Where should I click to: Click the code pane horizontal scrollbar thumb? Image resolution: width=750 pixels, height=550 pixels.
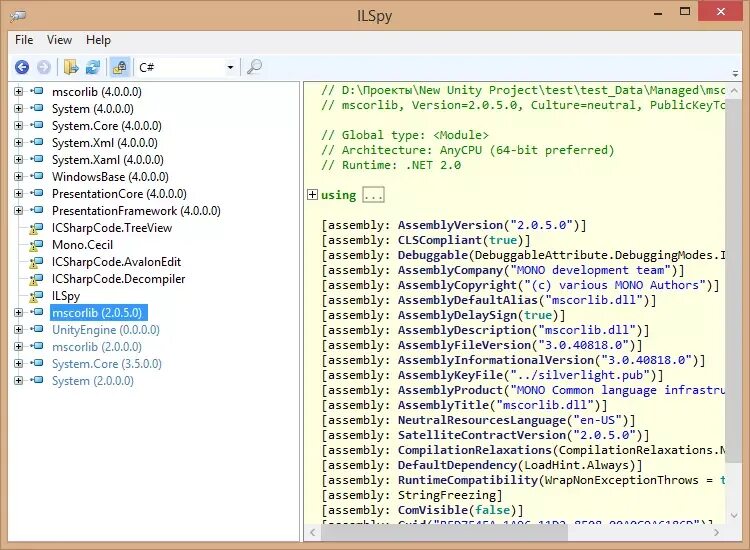444,532
